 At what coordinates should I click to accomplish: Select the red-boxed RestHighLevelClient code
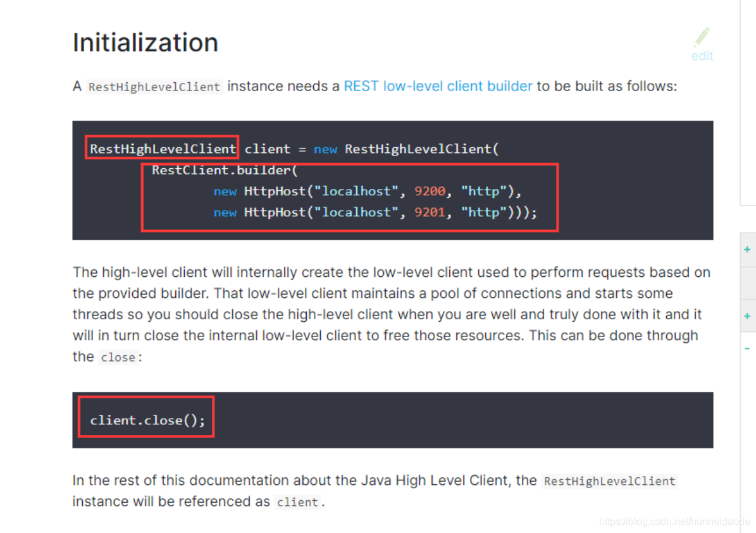161,148
